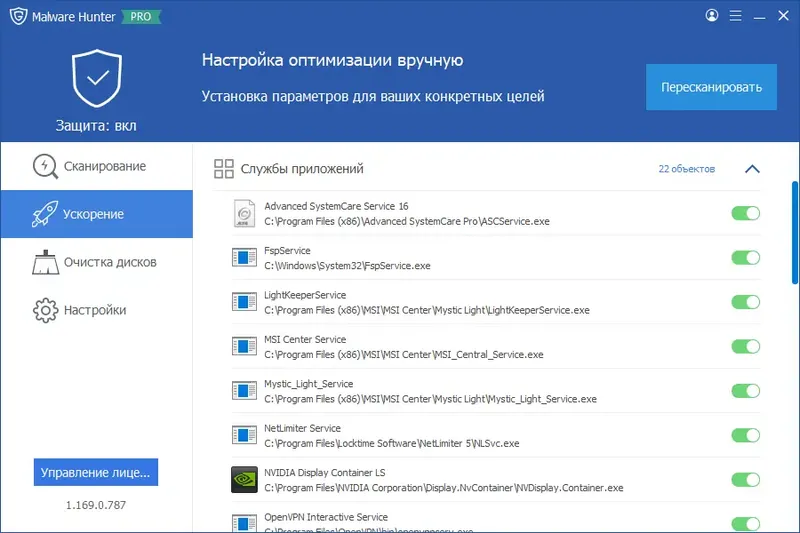Image resolution: width=800 pixels, height=533 pixels.
Task: Disable Advanced SystemCare Service 16 toggle
Action: coord(745,213)
